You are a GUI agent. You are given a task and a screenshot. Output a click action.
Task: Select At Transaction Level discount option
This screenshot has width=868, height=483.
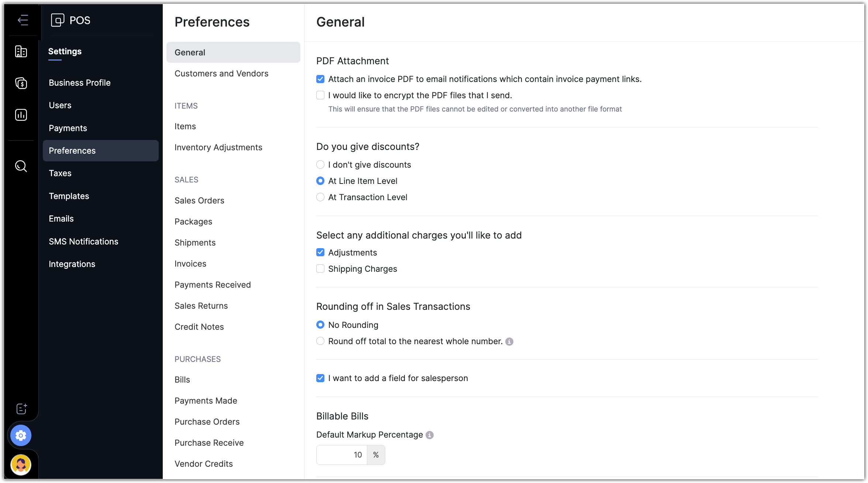pos(320,197)
